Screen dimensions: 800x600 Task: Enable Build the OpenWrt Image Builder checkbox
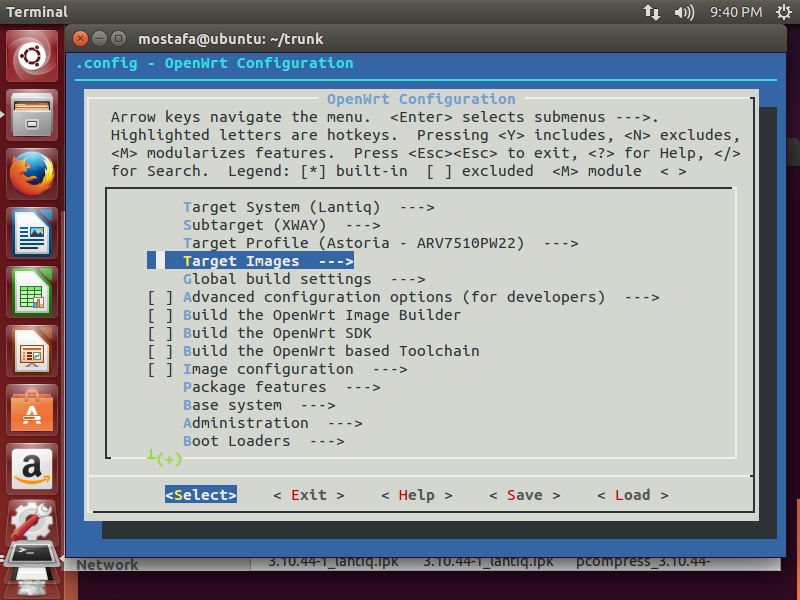[x=160, y=315]
